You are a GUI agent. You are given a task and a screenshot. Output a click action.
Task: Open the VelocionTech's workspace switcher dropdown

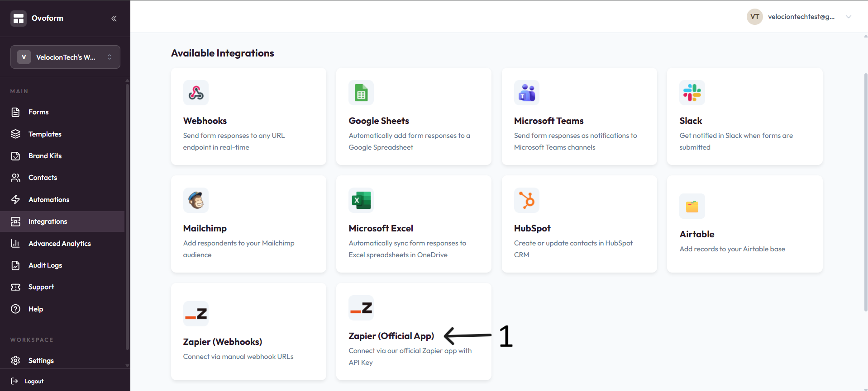point(65,57)
